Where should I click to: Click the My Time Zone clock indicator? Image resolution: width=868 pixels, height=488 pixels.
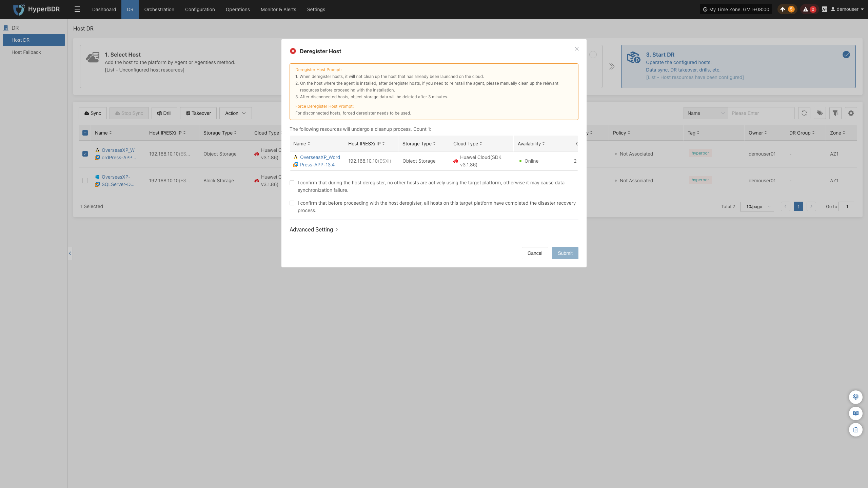click(x=736, y=9)
